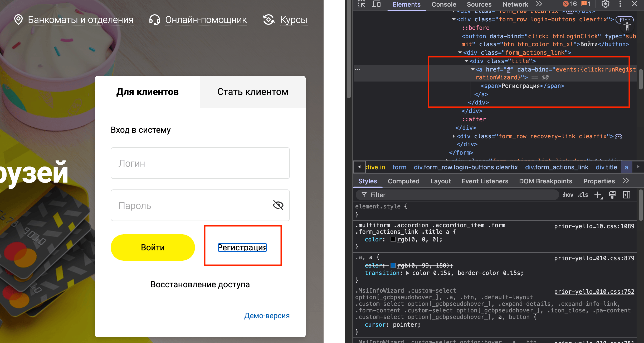Toggle the device toolbar icon
The image size is (644, 343).
point(376,4)
